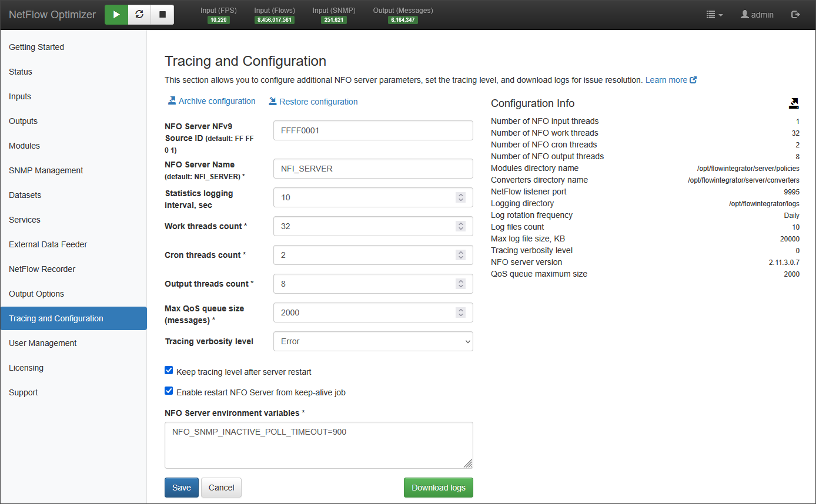The height and width of the screenshot is (504, 816).
Task: Click the NetFlow listener port value 9995
Action: [791, 192]
